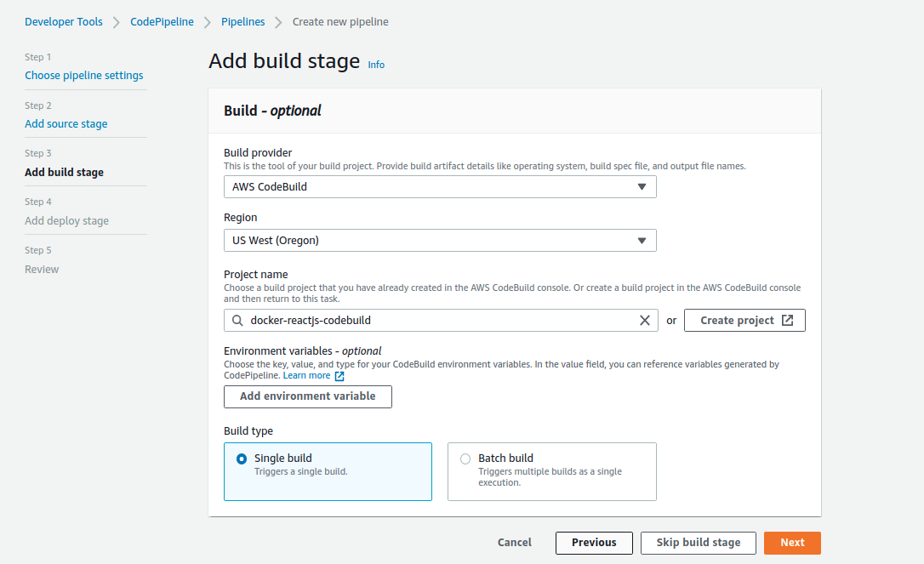Open the Build provider dropdown
The image size is (924, 564).
(440, 186)
